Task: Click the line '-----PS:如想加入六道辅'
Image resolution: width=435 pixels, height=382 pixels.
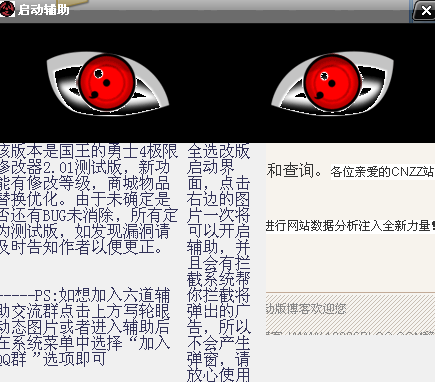Action: point(85,295)
